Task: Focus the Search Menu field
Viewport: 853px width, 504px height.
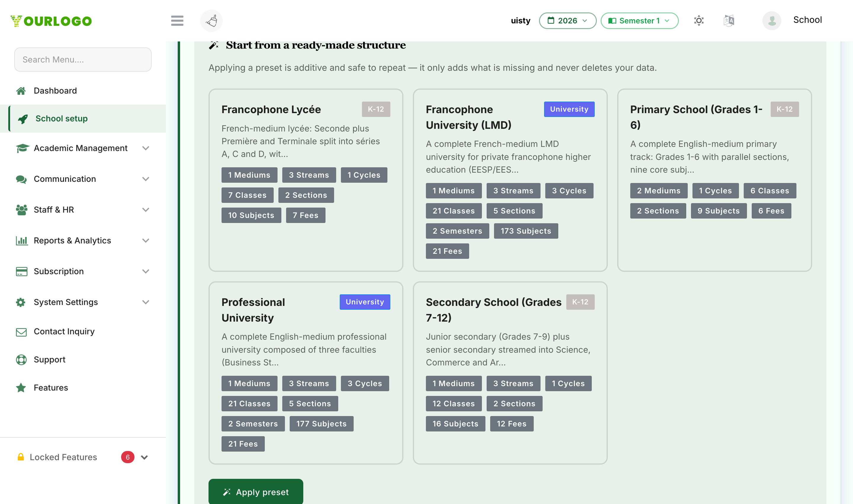Action: (x=83, y=60)
